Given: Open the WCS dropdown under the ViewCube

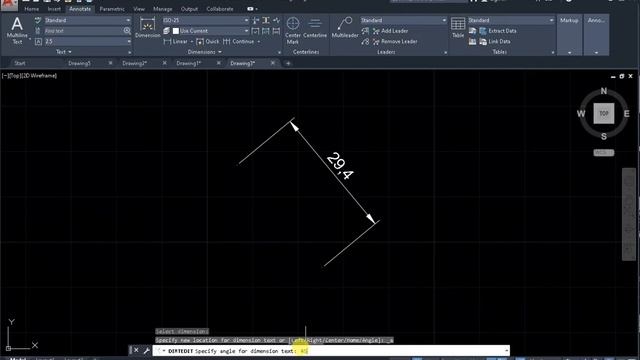Looking at the screenshot, I should [x=604, y=153].
